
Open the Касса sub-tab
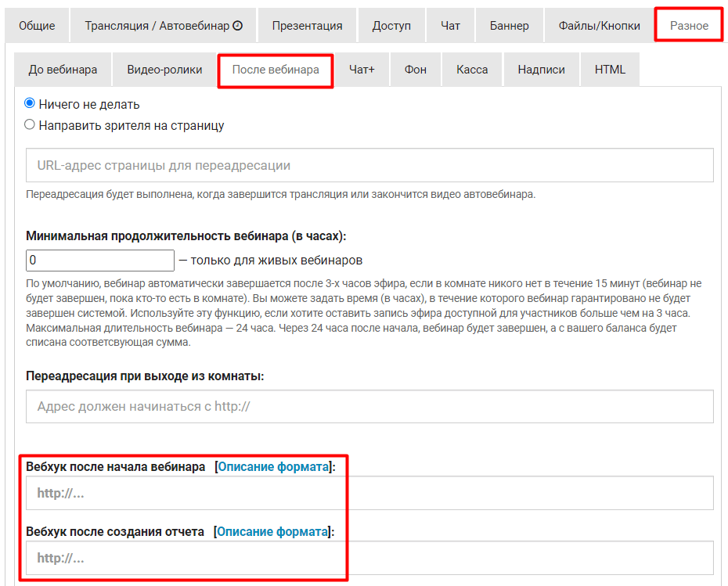click(x=472, y=70)
